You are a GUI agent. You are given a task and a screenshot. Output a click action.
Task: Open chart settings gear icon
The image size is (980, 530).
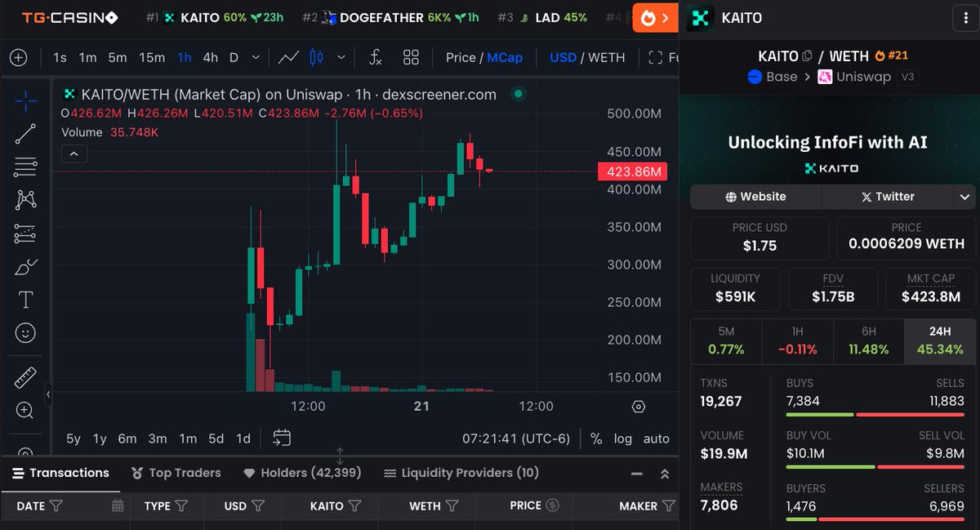coord(639,407)
